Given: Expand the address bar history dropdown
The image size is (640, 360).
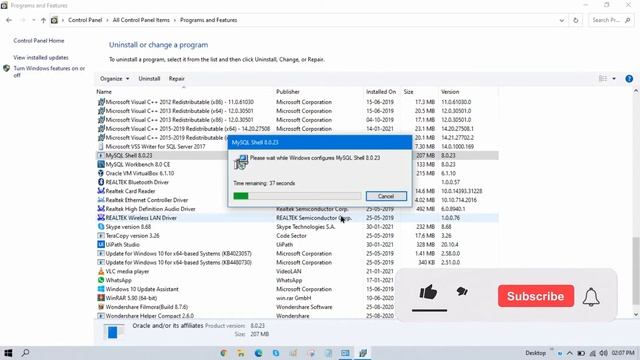Looking at the screenshot, I should pyautogui.click(x=562, y=20).
